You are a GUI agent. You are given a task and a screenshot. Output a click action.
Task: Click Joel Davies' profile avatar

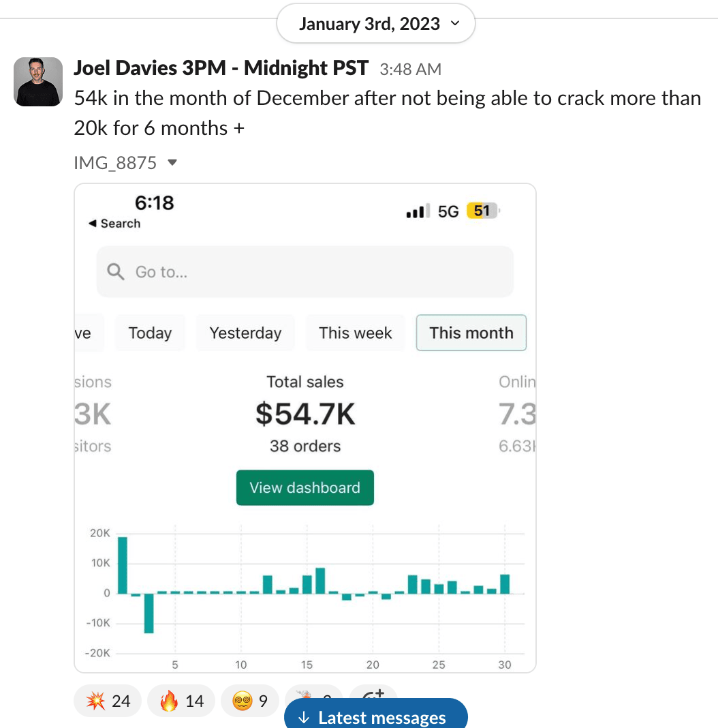[38, 82]
